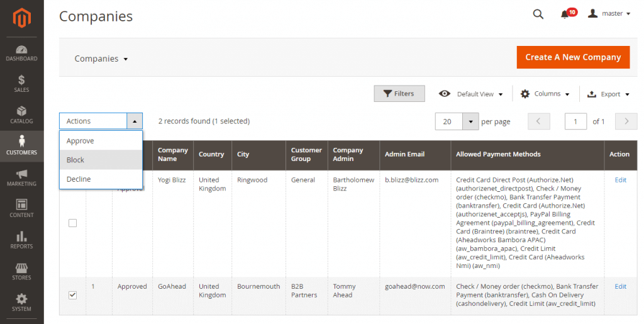This screenshot has height=324, width=644.
Task: Open the Sales sidebar section
Action: click(x=21, y=84)
